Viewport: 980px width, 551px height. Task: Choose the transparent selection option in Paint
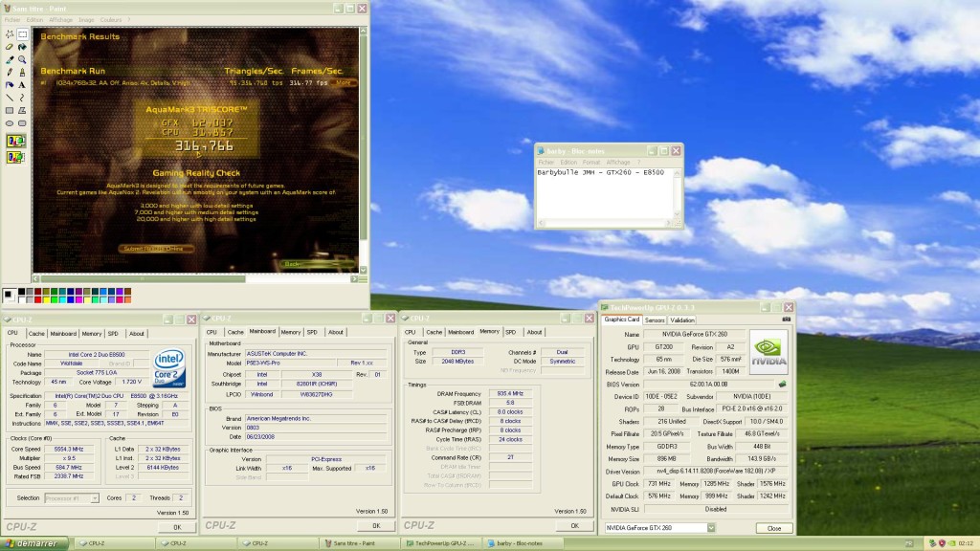click(x=15, y=157)
